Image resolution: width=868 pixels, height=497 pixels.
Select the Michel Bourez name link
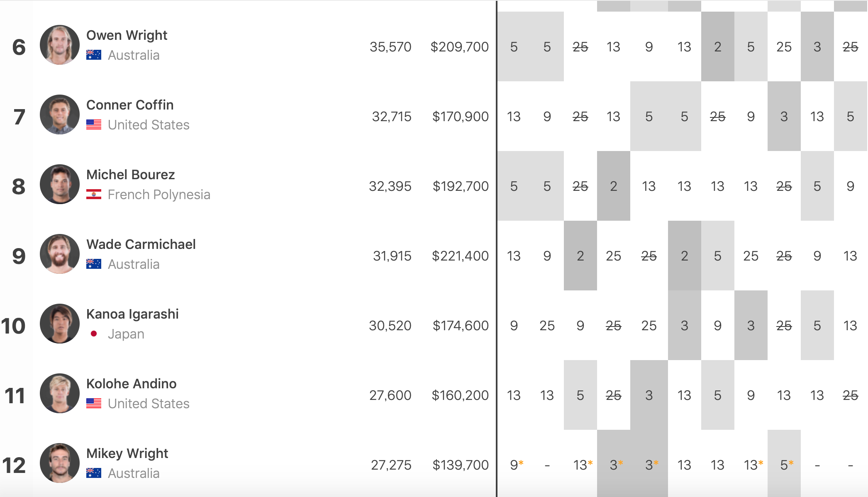click(x=130, y=175)
